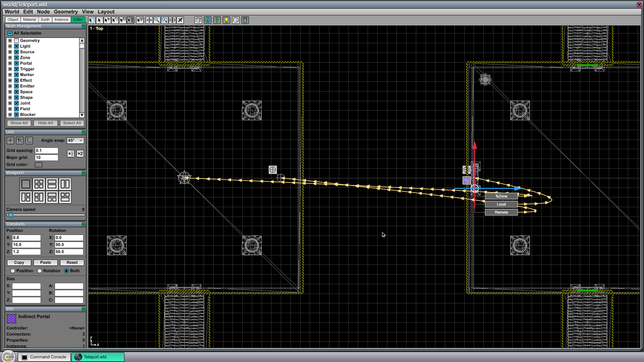Screen dimensions: 644x362
Task: Click the Reset transform button
Action: [x=72, y=262]
